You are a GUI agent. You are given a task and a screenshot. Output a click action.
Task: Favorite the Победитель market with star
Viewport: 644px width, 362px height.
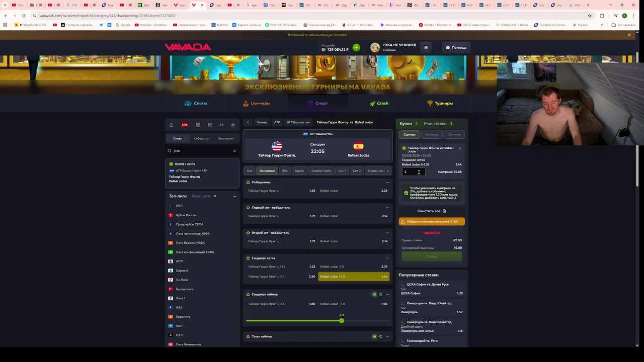click(x=248, y=182)
